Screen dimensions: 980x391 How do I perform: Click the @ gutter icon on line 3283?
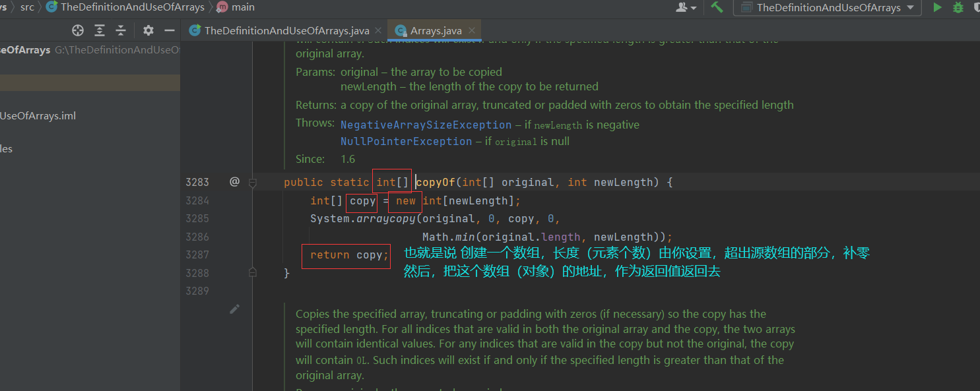[234, 181]
